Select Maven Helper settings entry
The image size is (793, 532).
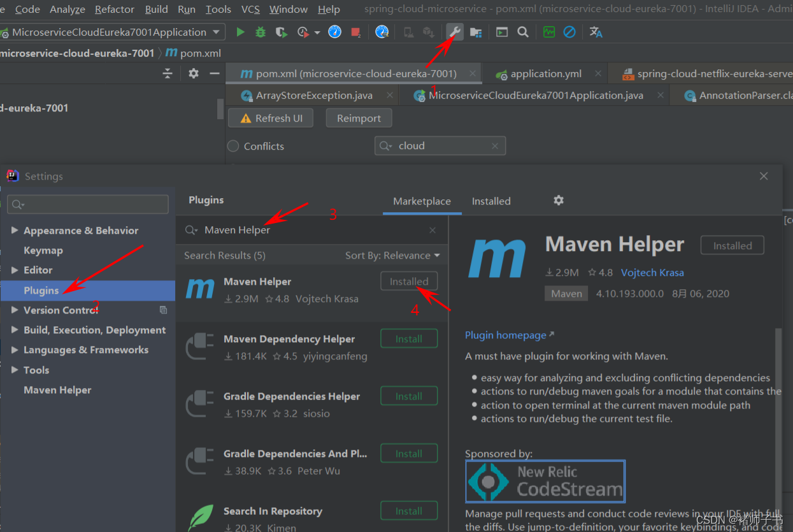(57, 390)
